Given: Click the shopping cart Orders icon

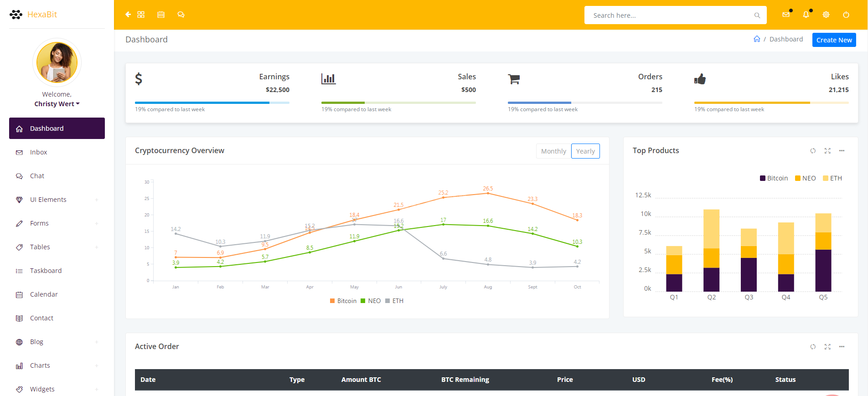Looking at the screenshot, I should [x=514, y=79].
